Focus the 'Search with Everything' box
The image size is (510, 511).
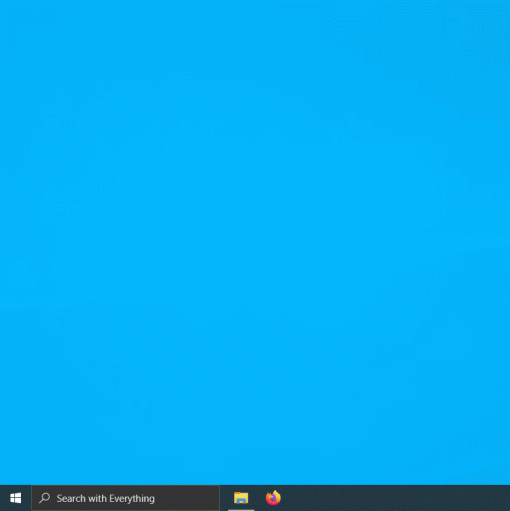point(126,498)
